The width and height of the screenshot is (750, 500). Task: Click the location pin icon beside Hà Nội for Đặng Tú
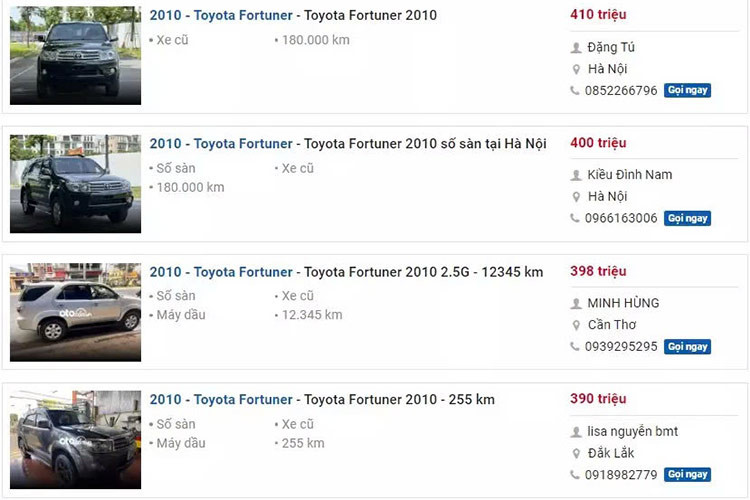tap(576, 69)
